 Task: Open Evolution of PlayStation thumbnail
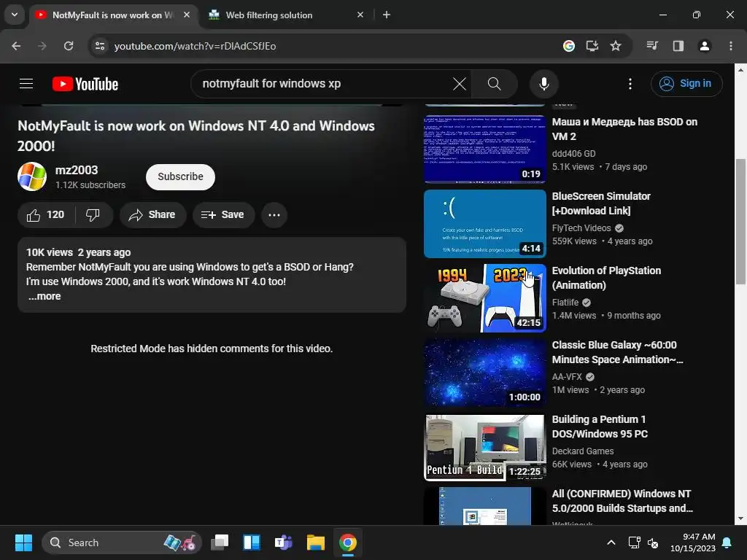pyautogui.click(x=484, y=297)
